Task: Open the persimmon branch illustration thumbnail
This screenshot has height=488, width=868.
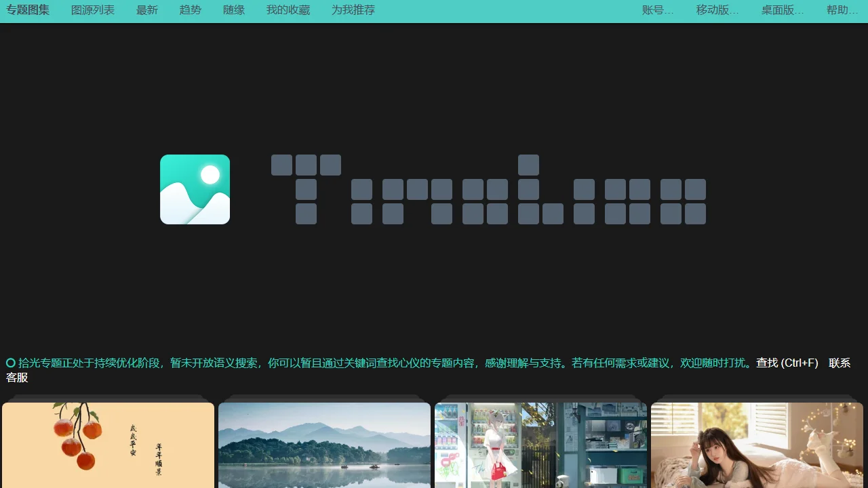Action: (x=108, y=445)
